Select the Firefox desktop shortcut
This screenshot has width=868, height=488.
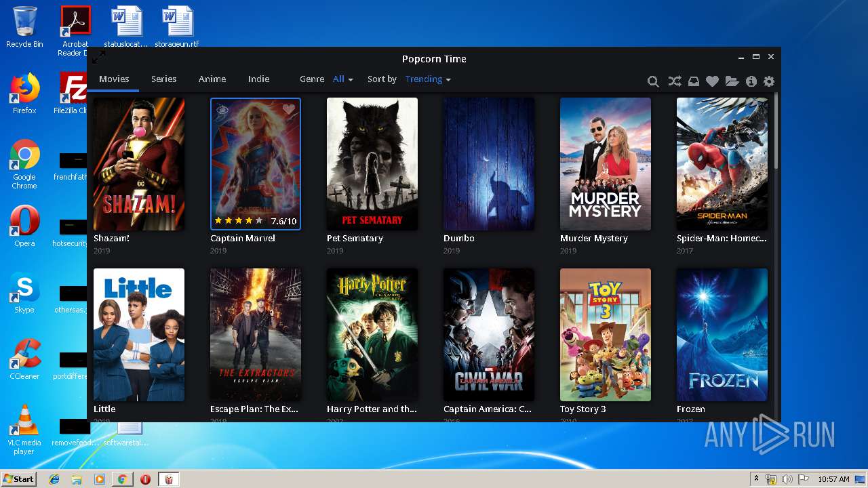click(x=24, y=94)
